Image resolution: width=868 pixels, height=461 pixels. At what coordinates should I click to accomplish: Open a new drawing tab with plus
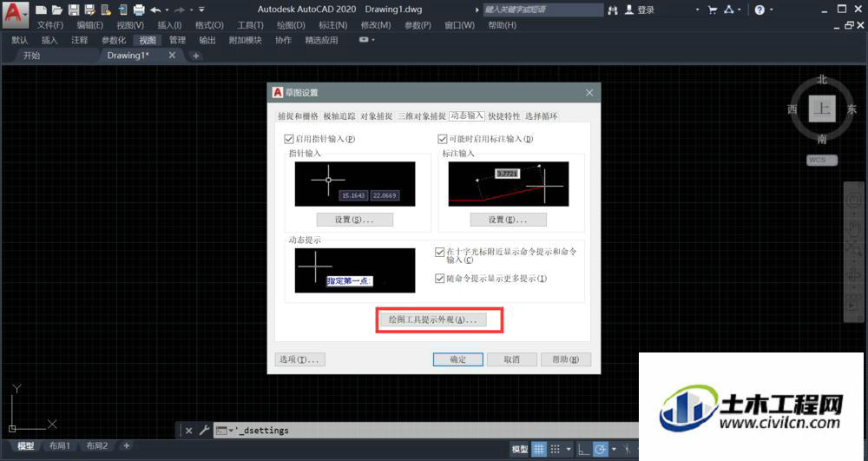point(195,56)
